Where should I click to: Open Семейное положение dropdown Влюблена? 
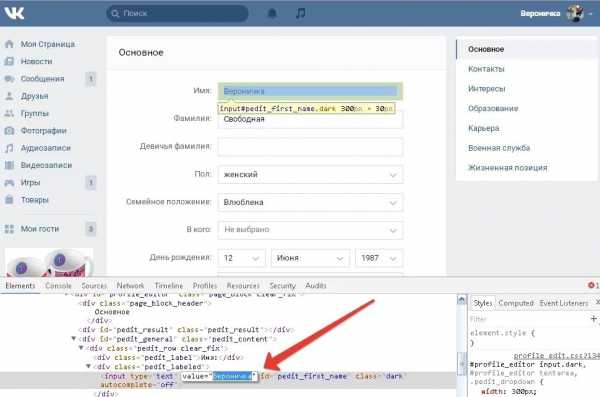tap(310, 202)
